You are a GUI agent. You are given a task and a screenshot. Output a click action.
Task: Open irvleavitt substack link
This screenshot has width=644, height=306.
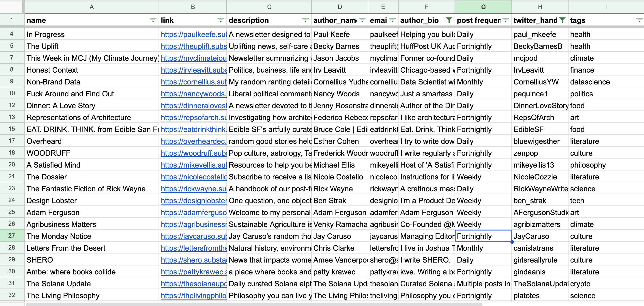[193, 70]
